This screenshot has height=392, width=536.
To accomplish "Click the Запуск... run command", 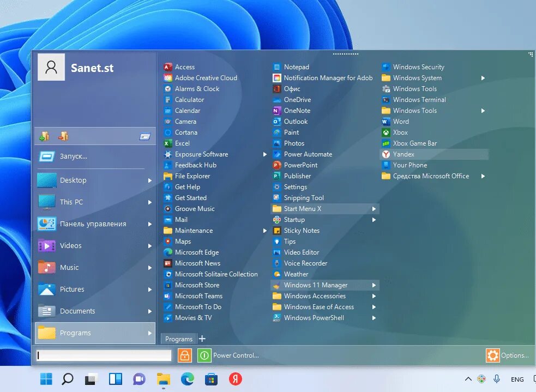I will [95, 156].
